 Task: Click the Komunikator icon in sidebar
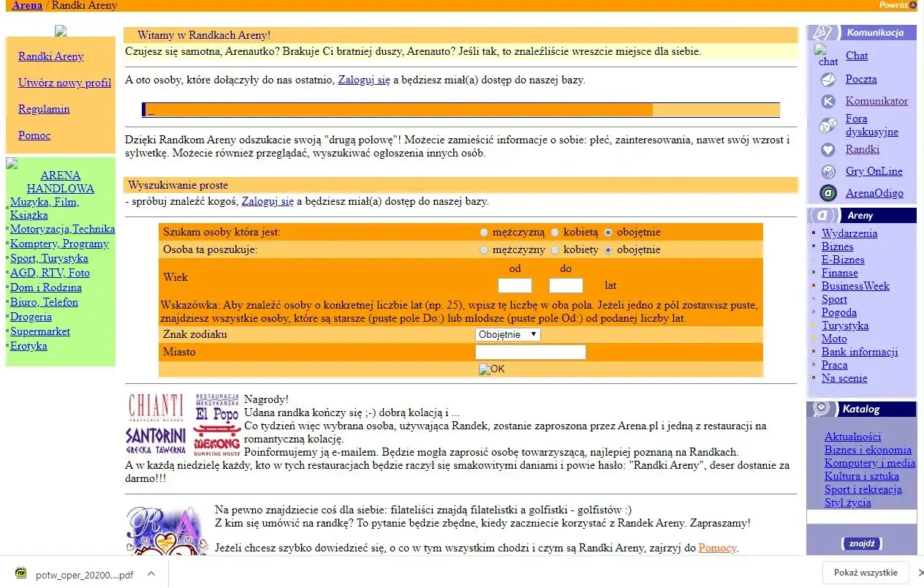click(828, 102)
